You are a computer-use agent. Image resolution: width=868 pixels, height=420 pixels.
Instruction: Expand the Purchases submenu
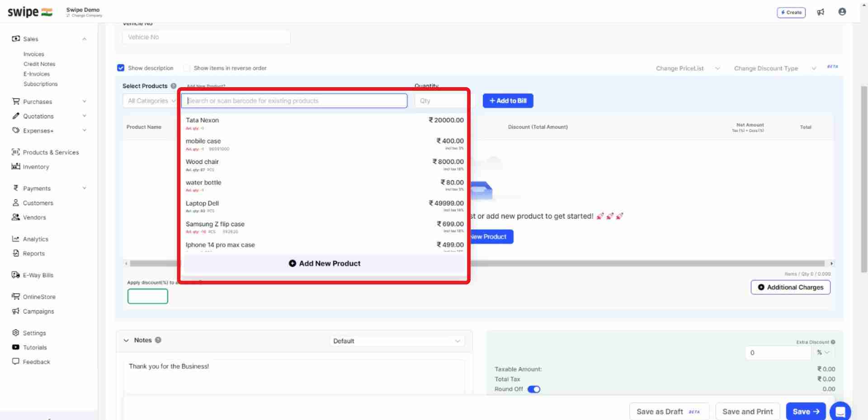pyautogui.click(x=85, y=102)
